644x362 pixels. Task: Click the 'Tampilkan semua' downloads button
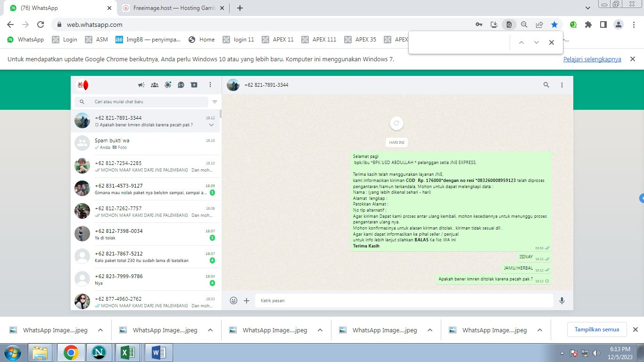click(x=597, y=329)
